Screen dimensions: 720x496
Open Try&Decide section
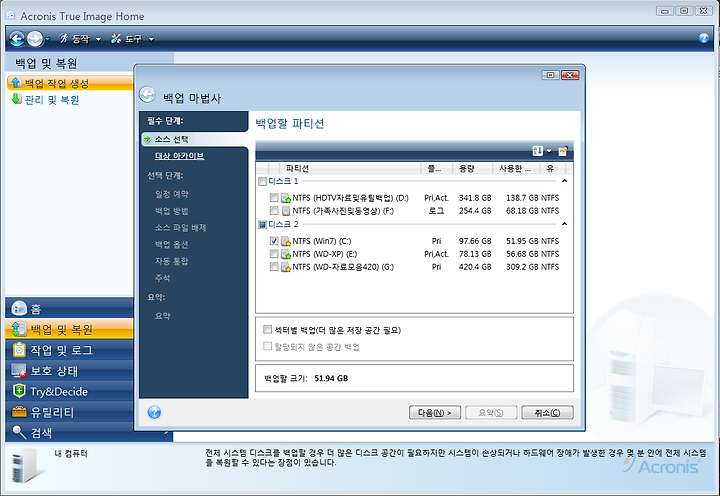(69, 391)
